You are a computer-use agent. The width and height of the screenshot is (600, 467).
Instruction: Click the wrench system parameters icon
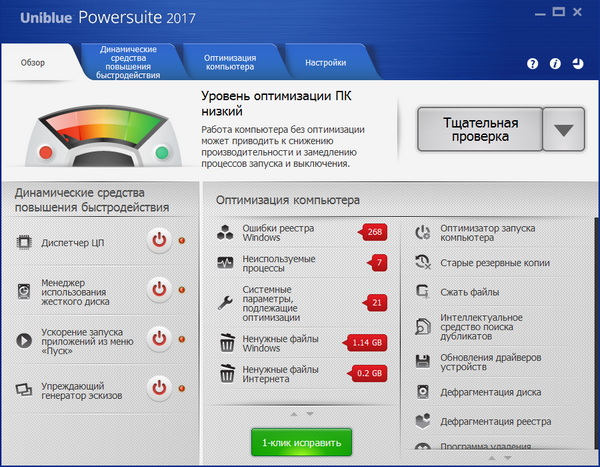tap(225, 303)
